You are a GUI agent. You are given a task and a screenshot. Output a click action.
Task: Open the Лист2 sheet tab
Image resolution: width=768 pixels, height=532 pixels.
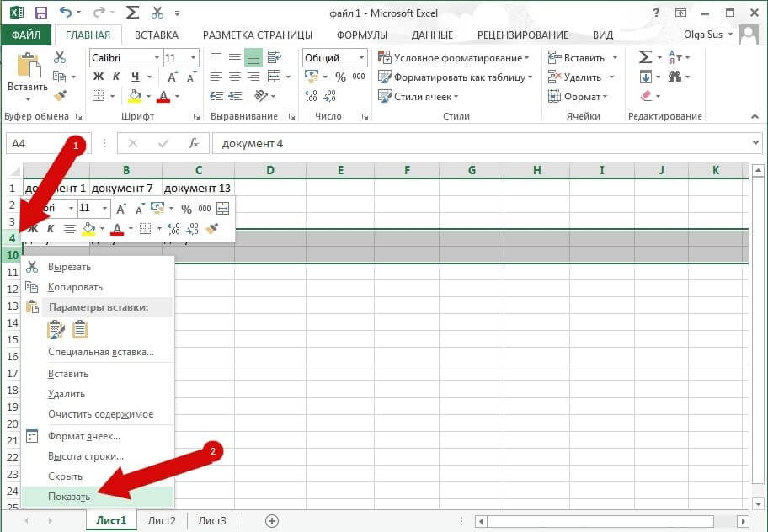(161, 521)
